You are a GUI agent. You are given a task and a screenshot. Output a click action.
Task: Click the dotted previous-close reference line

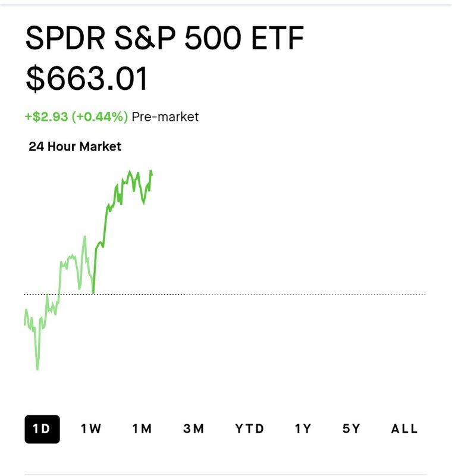(297, 295)
